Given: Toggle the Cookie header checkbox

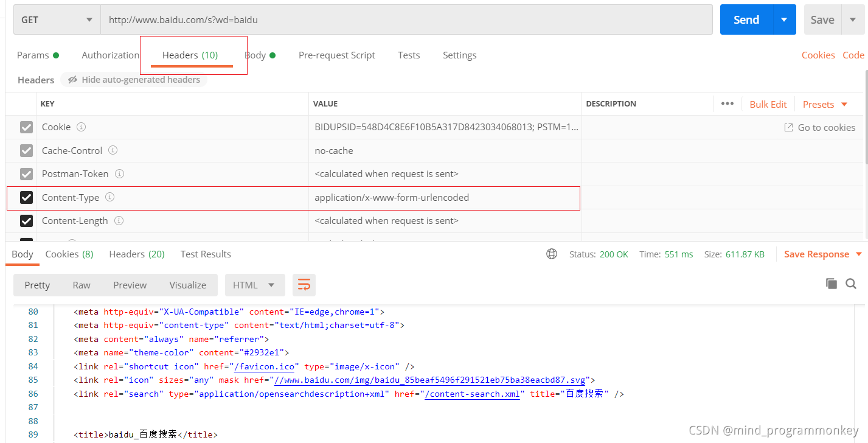Looking at the screenshot, I should (26, 127).
